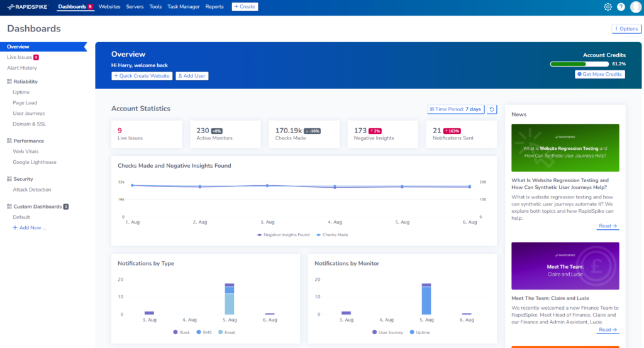Click the Performance section grid icon
Viewport: 644px width, 348px height.
(9, 141)
